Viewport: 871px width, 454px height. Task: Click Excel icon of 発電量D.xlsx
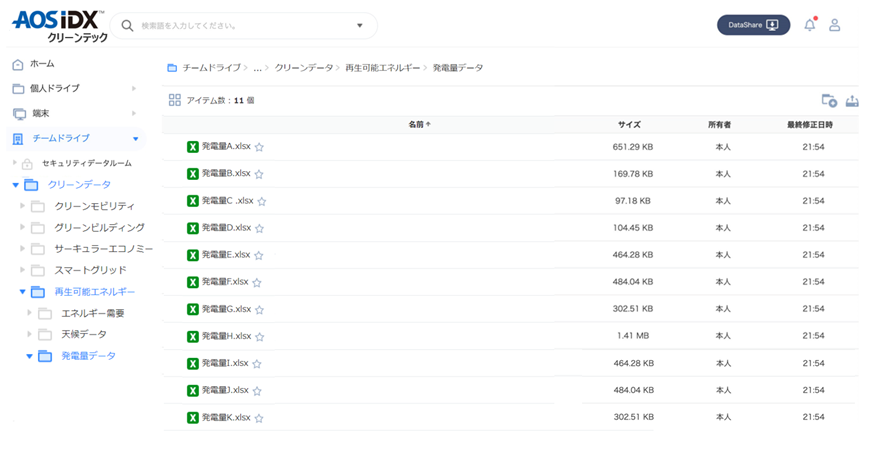(x=193, y=228)
